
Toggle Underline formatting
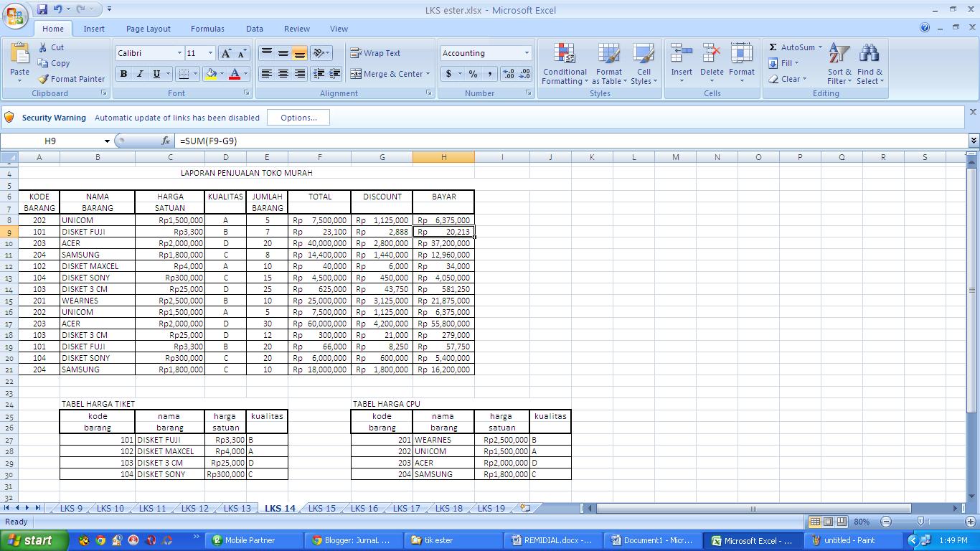(156, 74)
